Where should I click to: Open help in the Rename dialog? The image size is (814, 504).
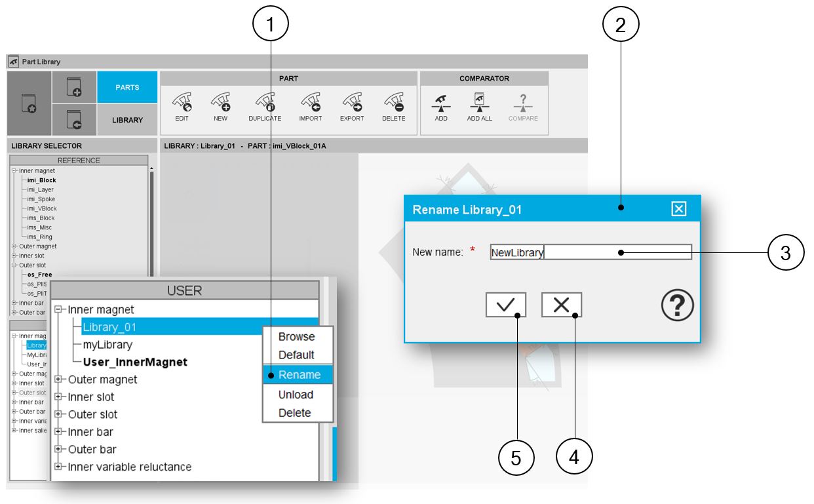click(677, 305)
